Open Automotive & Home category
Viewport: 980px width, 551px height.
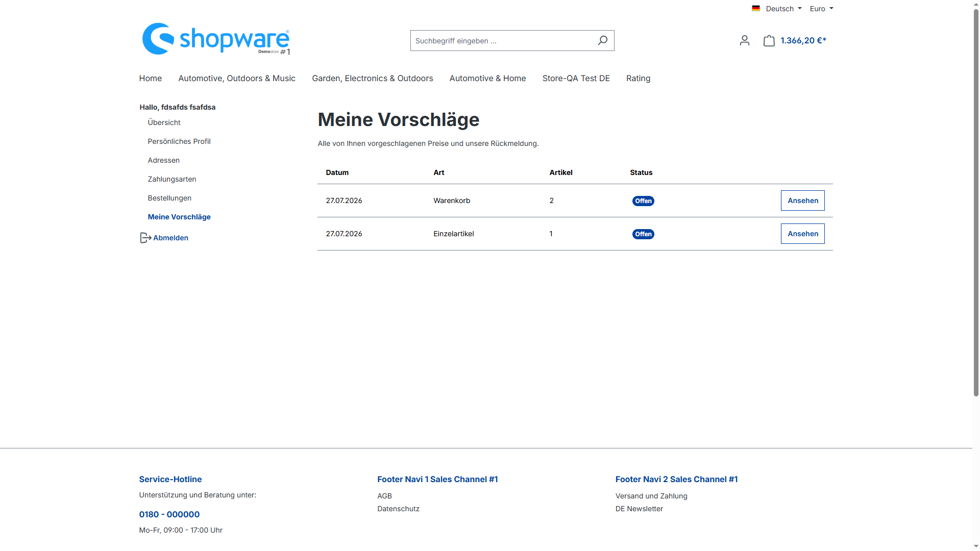pos(487,78)
